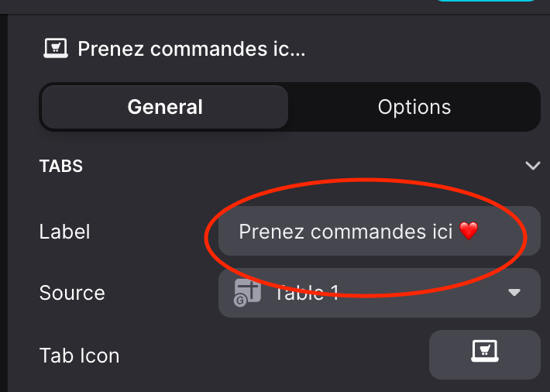Click the Source field name text
Screen dimensions: 550x392
pos(72,293)
